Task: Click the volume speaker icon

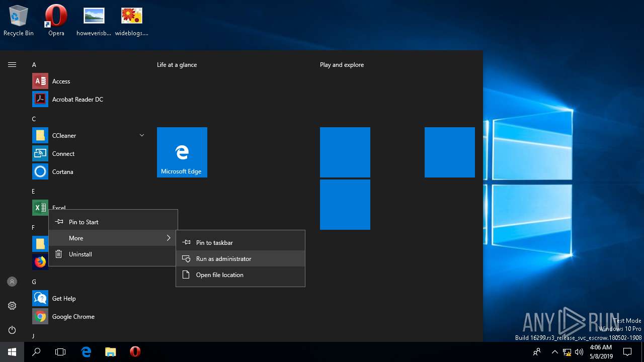Action: tap(579, 352)
